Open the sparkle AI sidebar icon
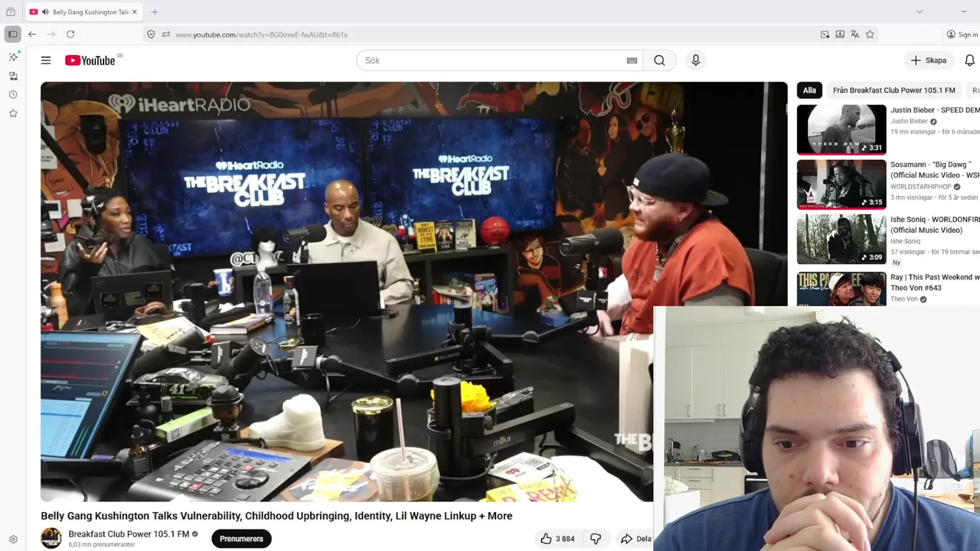 (13, 57)
